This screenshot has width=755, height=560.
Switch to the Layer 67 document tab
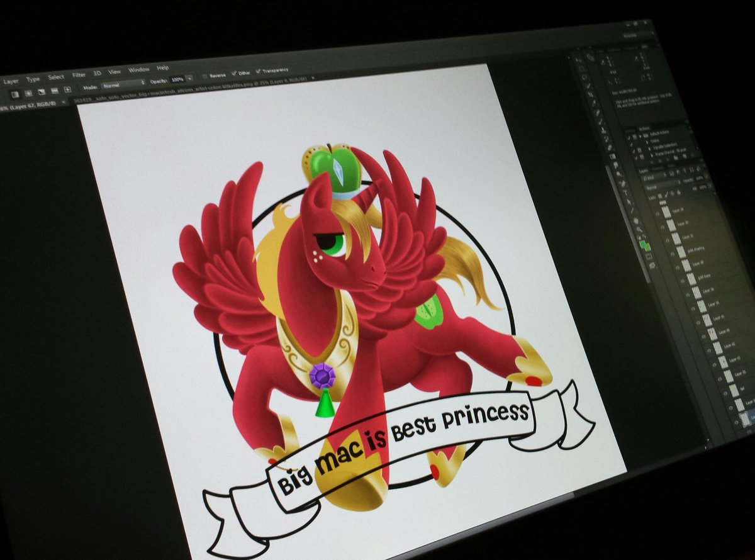point(28,106)
